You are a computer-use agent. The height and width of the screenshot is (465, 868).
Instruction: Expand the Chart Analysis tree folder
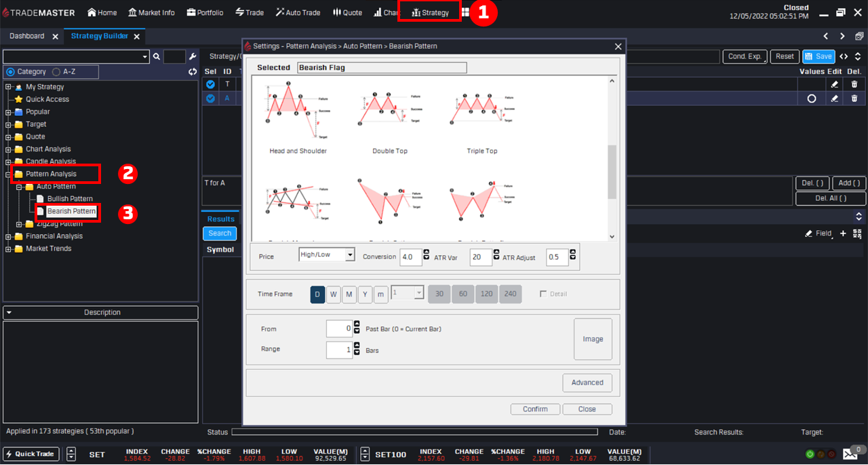(x=8, y=149)
